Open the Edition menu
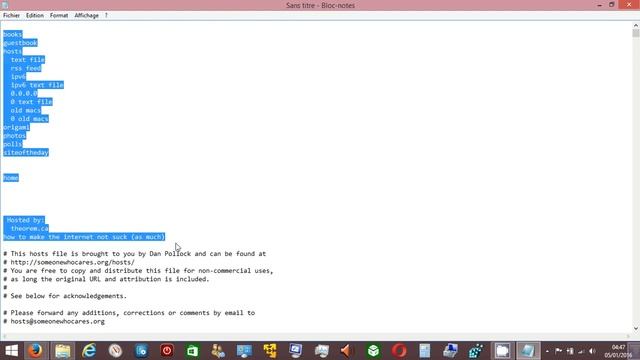The image size is (640, 360). [35, 16]
